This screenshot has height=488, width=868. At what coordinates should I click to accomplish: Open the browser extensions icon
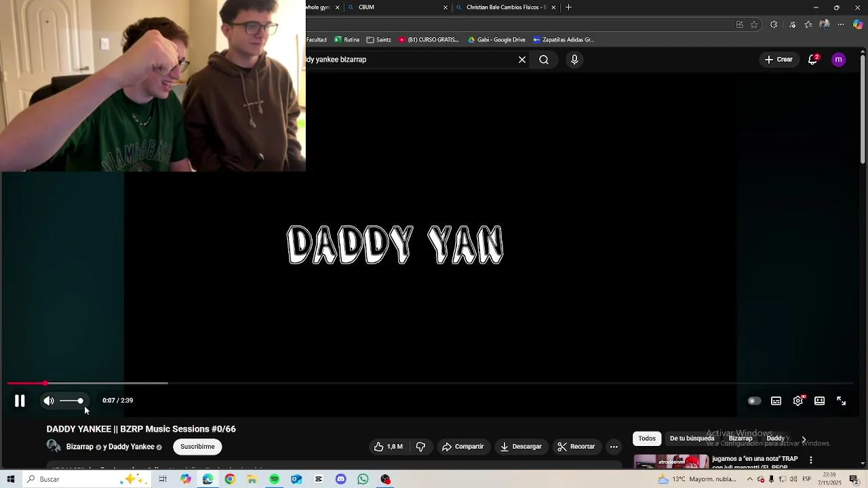click(774, 24)
